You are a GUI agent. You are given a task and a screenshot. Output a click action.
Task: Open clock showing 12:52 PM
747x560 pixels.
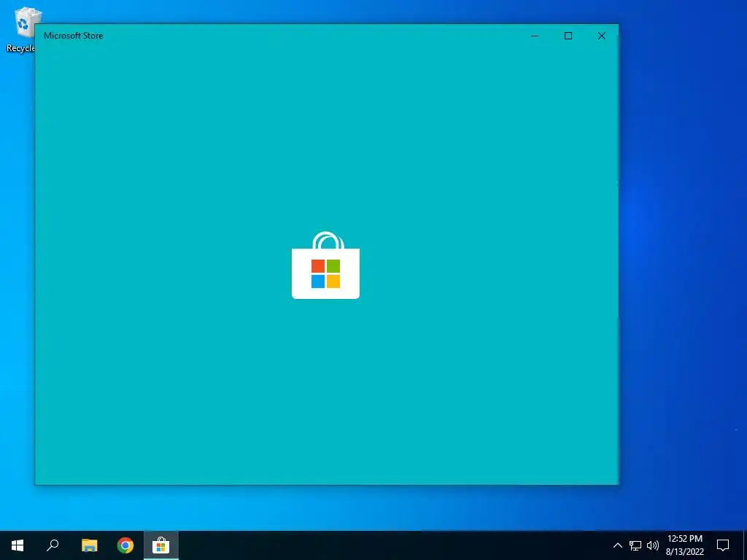(x=684, y=545)
